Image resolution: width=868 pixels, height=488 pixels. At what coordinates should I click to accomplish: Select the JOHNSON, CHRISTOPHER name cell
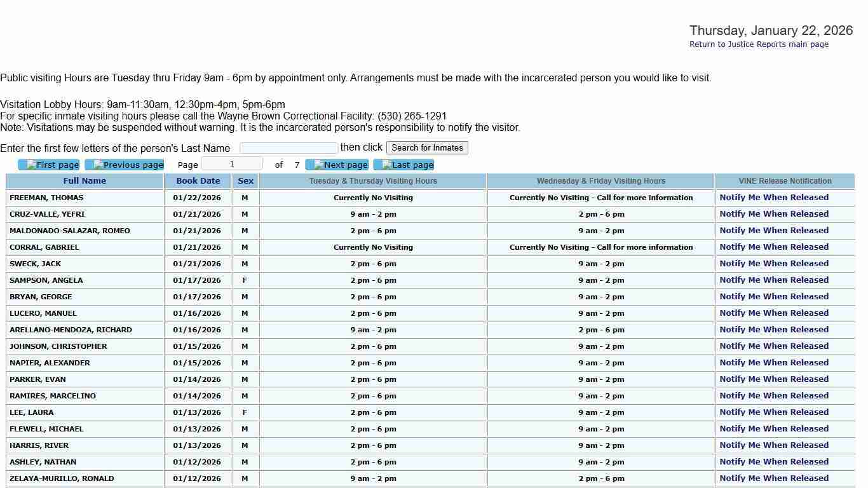58,346
